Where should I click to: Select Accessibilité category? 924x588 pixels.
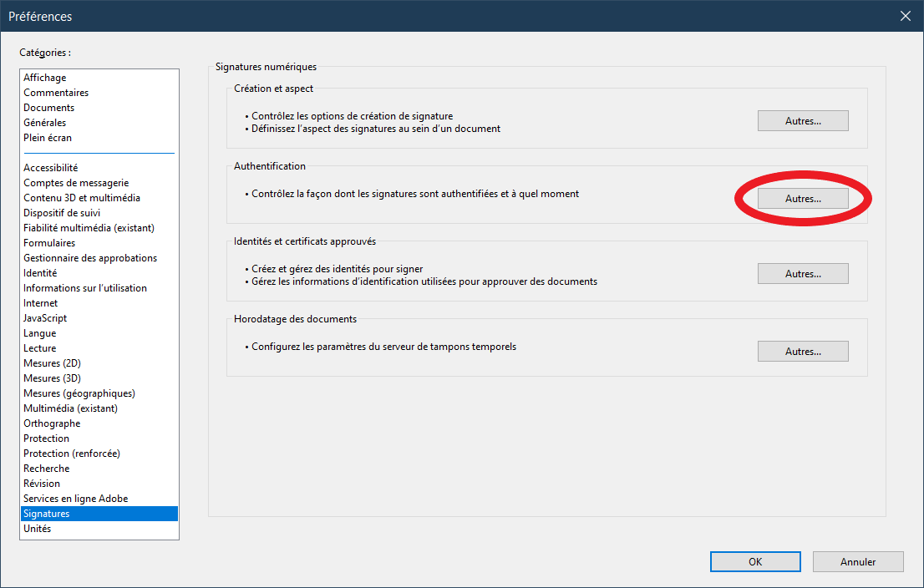click(51, 168)
